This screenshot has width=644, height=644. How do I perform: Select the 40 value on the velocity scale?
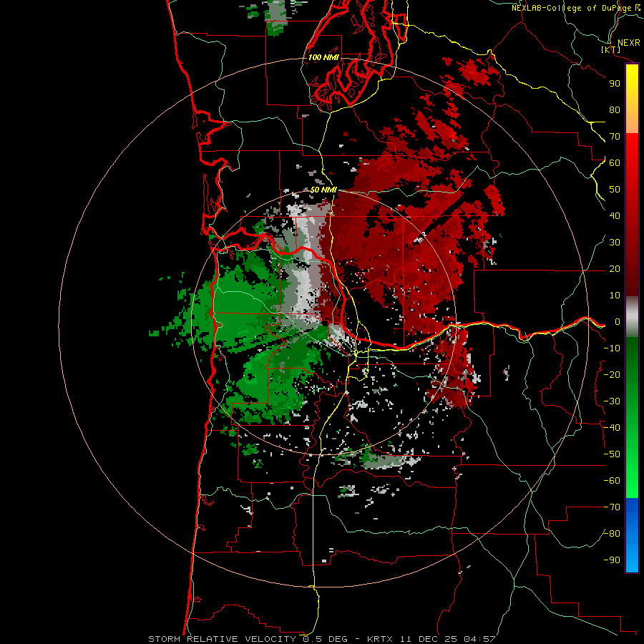[615, 216]
